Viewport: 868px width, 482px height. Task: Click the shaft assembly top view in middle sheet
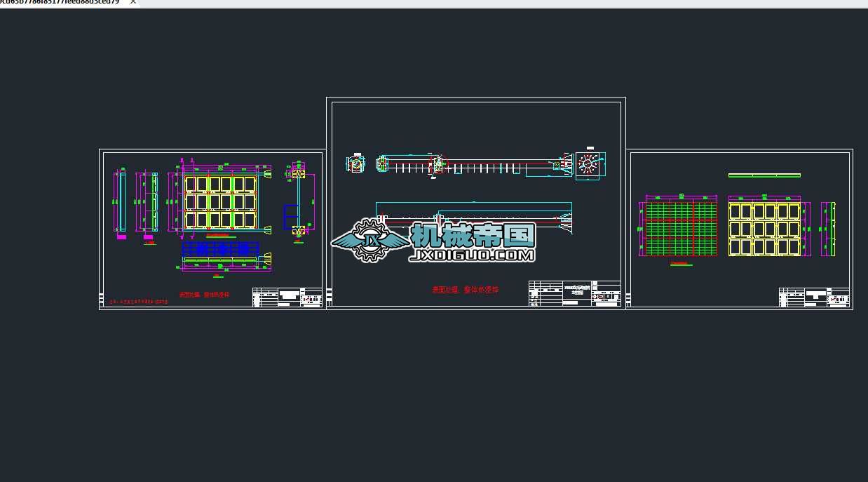(476, 164)
